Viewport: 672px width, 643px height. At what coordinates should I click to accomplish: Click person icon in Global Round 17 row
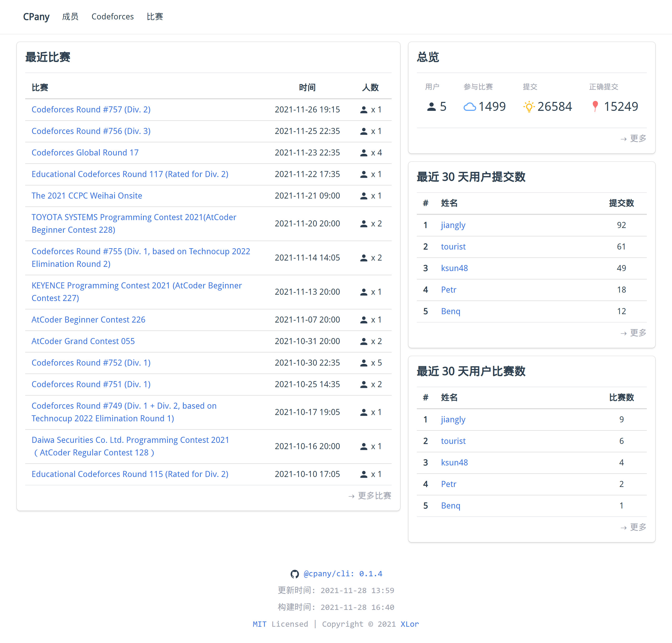click(364, 153)
